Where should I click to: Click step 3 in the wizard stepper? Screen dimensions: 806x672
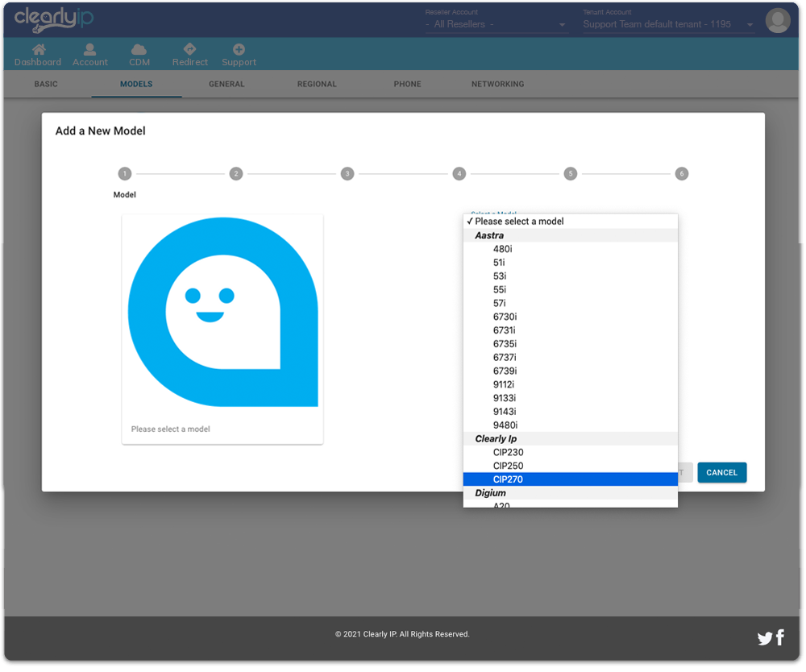(347, 174)
